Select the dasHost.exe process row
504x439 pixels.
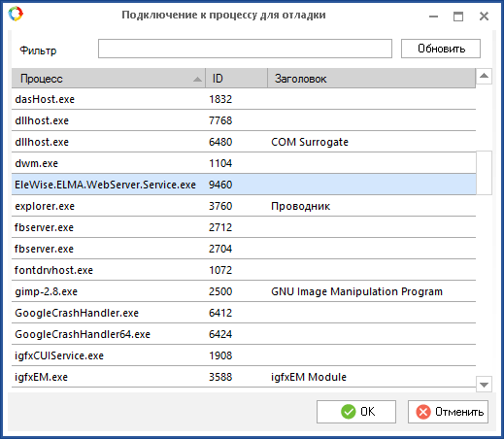point(244,99)
